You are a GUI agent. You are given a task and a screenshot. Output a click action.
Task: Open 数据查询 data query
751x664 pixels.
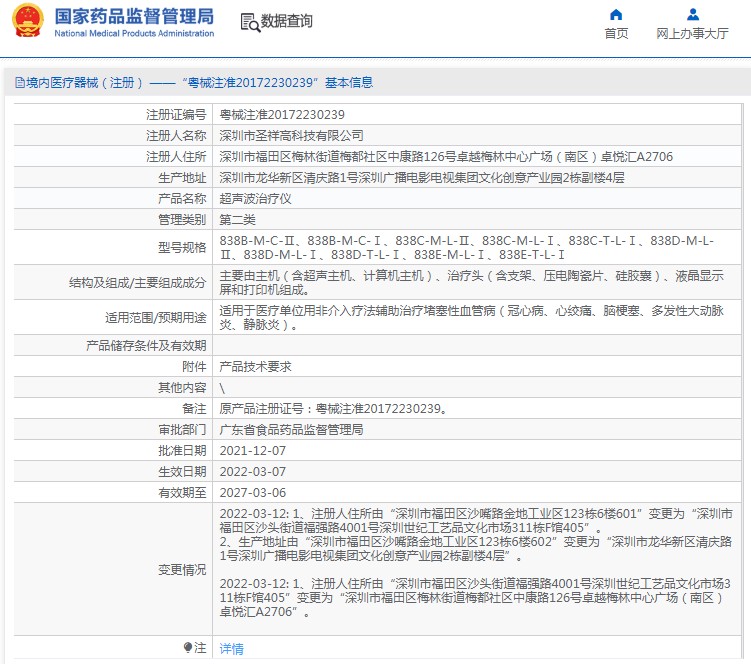pos(286,21)
